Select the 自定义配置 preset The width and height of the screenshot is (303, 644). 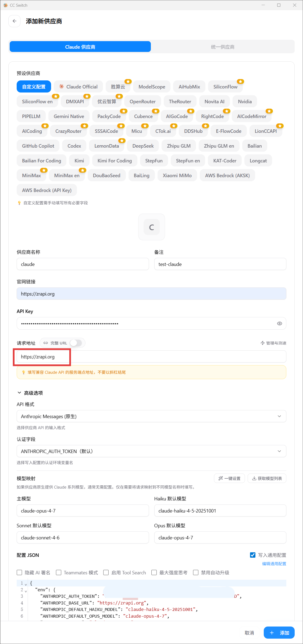(x=34, y=87)
